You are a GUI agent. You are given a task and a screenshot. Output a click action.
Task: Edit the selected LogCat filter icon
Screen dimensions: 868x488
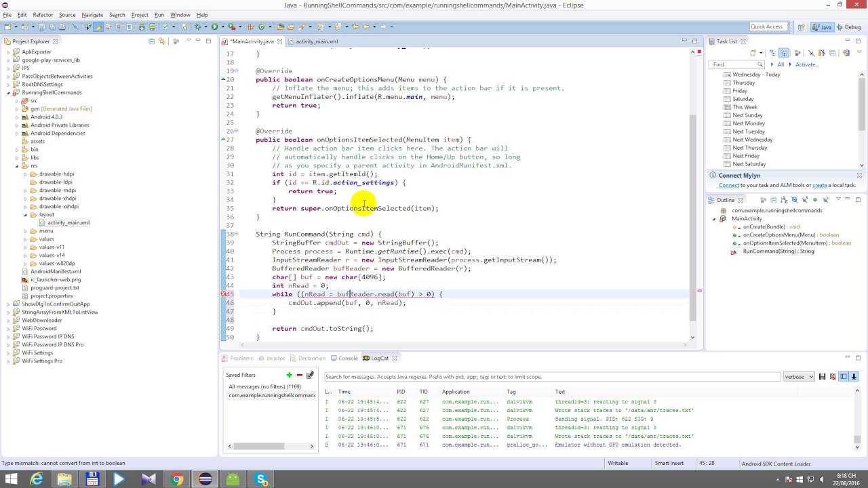pos(310,375)
